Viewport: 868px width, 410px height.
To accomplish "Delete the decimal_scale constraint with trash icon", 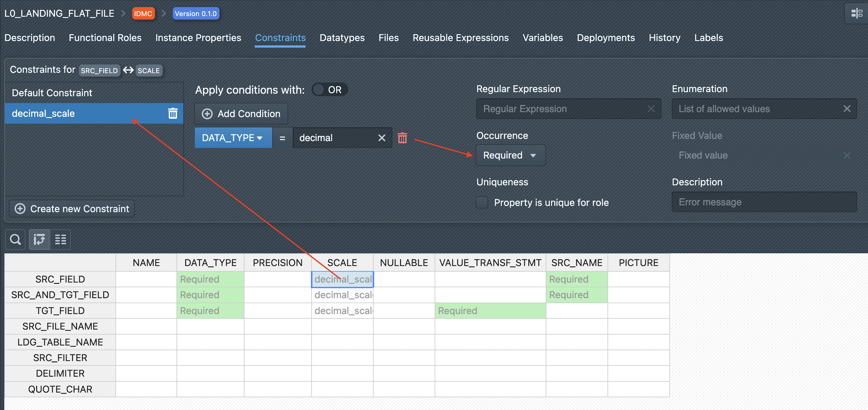I will 173,114.
